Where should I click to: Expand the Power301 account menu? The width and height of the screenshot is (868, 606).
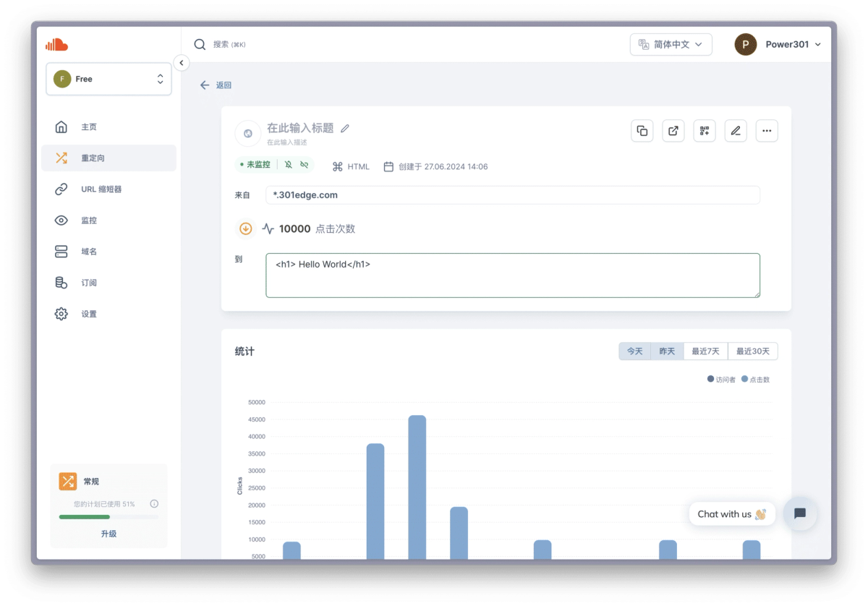click(778, 45)
